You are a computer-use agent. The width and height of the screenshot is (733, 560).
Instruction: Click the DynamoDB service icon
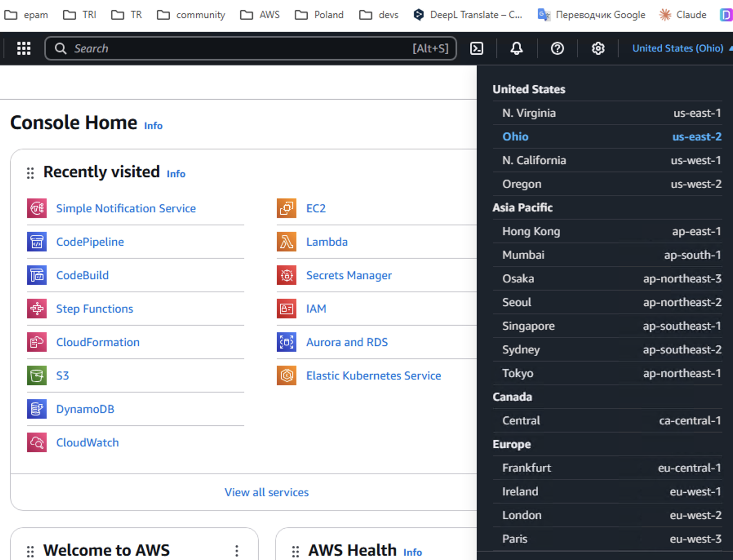tap(37, 409)
